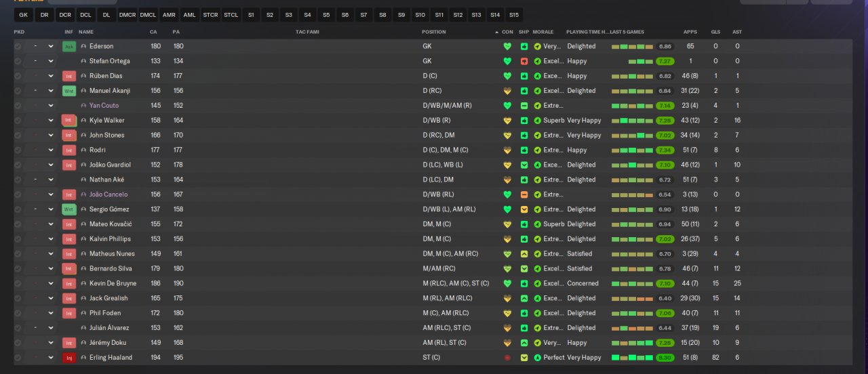Image resolution: width=868 pixels, height=374 pixels.
Task: Click person icon beside Stefan Ortega's name
Action: click(83, 61)
